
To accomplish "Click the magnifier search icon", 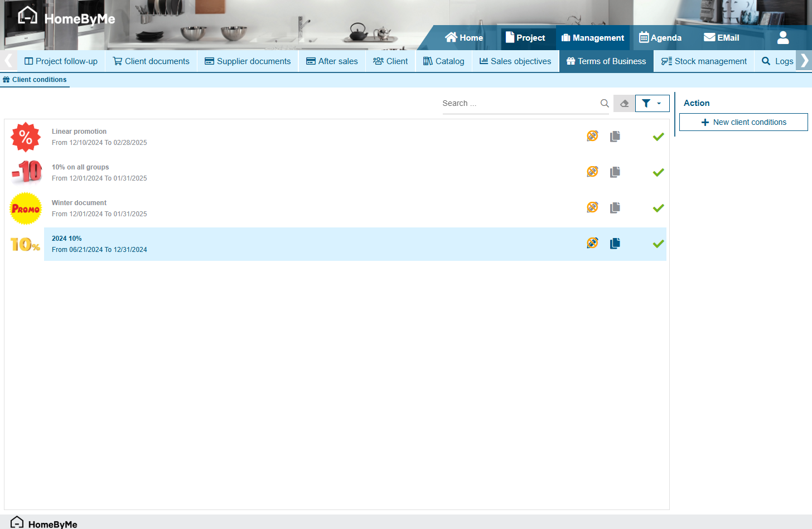I will [605, 104].
